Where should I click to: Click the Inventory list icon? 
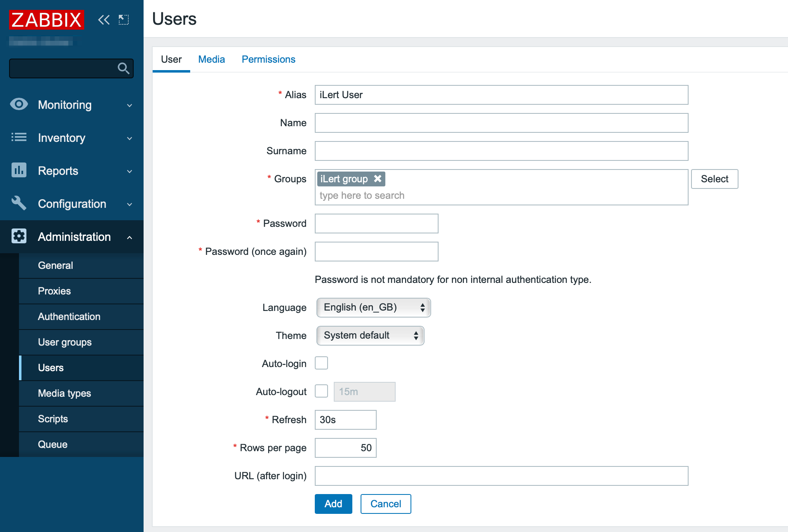point(19,137)
